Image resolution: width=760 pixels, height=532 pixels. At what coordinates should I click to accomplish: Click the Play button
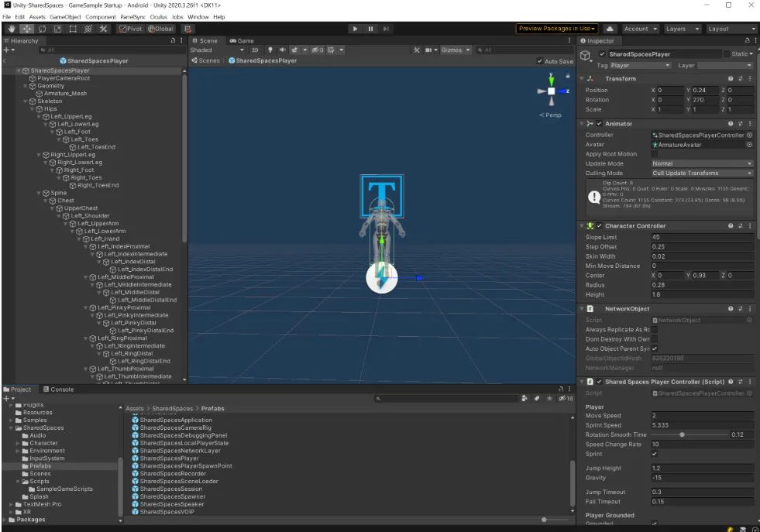356,29
